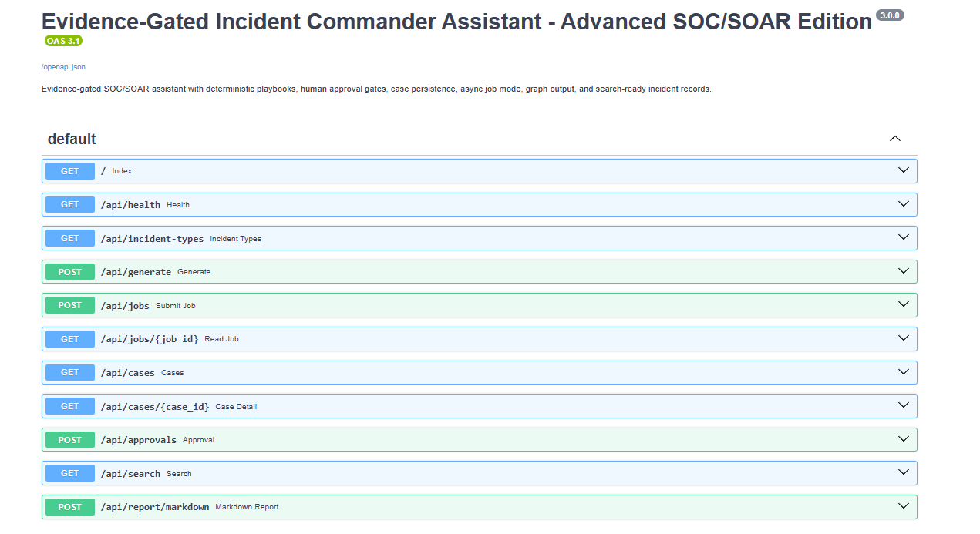Expand the /api/search endpoint chevron
The width and height of the screenshot is (980, 534).
904,473
